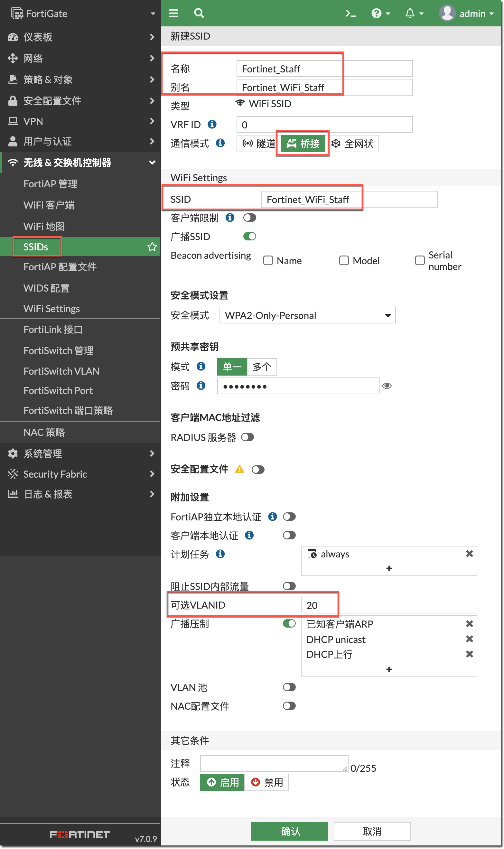Expand the admin user menu
The width and height of the screenshot is (504, 849).
pyautogui.click(x=466, y=14)
